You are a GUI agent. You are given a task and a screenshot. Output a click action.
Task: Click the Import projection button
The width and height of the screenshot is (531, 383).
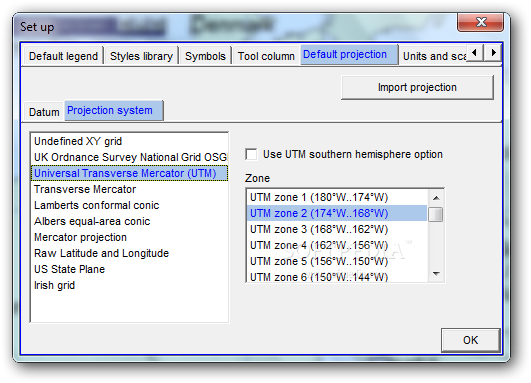417,87
